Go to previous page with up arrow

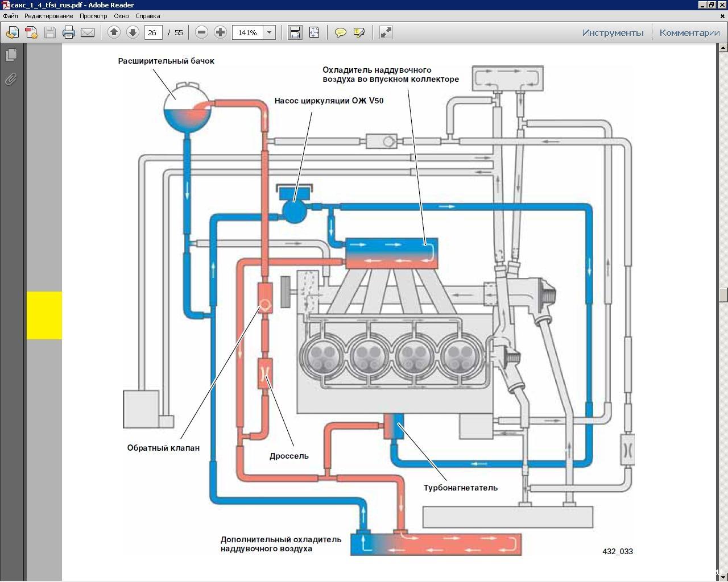114,32
